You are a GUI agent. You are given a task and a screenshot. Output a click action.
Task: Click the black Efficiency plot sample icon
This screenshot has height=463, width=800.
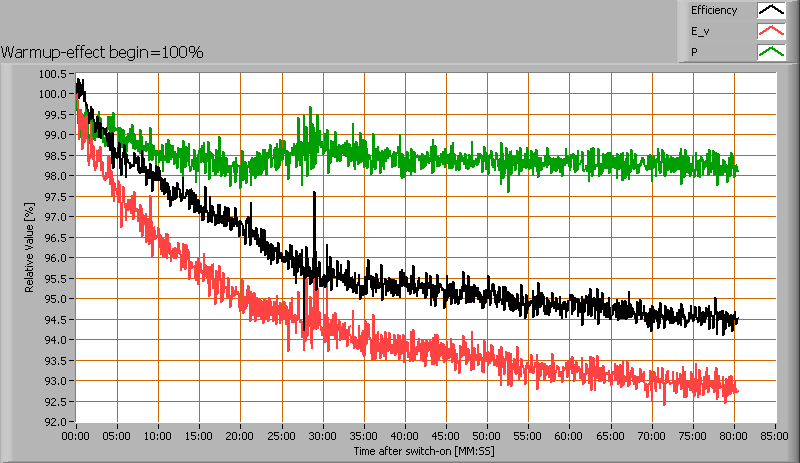(771, 11)
